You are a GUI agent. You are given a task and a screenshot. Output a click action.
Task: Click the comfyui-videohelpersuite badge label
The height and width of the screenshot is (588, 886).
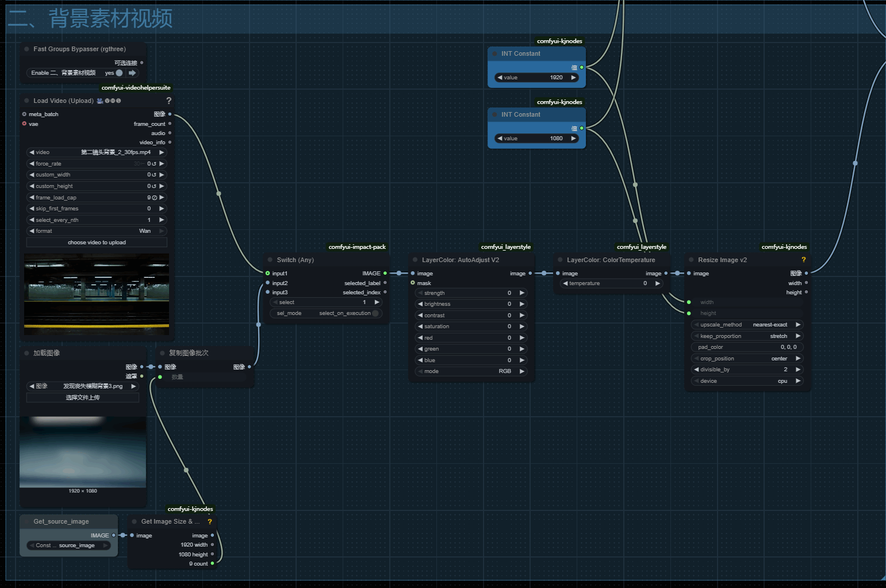click(x=136, y=88)
